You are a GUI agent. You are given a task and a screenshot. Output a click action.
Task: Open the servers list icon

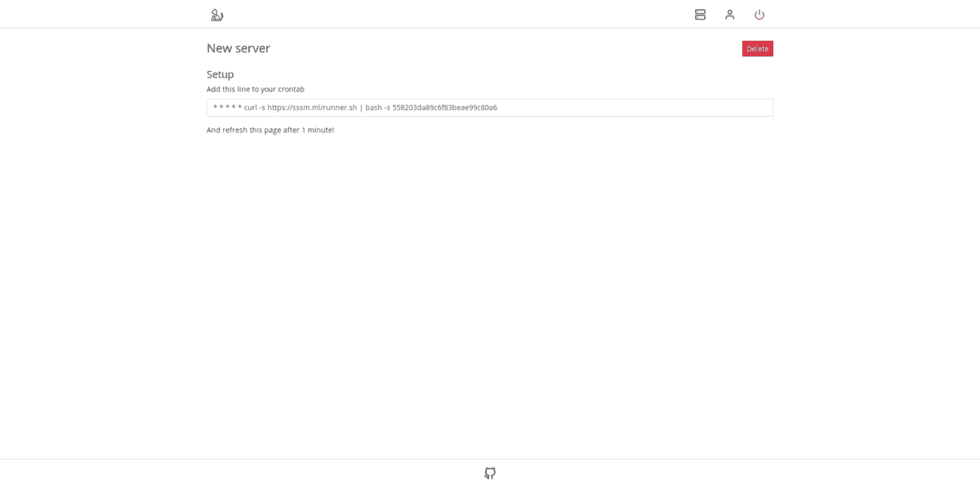[700, 15]
